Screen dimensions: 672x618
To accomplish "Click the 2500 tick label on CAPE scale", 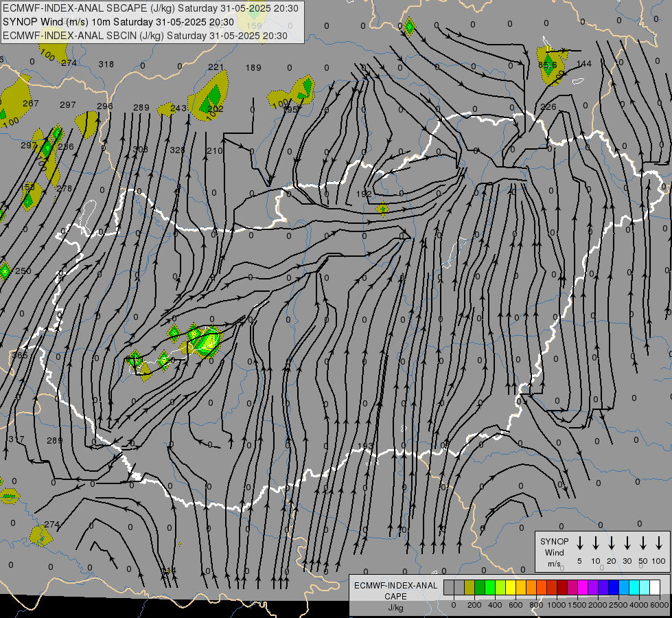I will pyautogui.click(x=618, y=605).
